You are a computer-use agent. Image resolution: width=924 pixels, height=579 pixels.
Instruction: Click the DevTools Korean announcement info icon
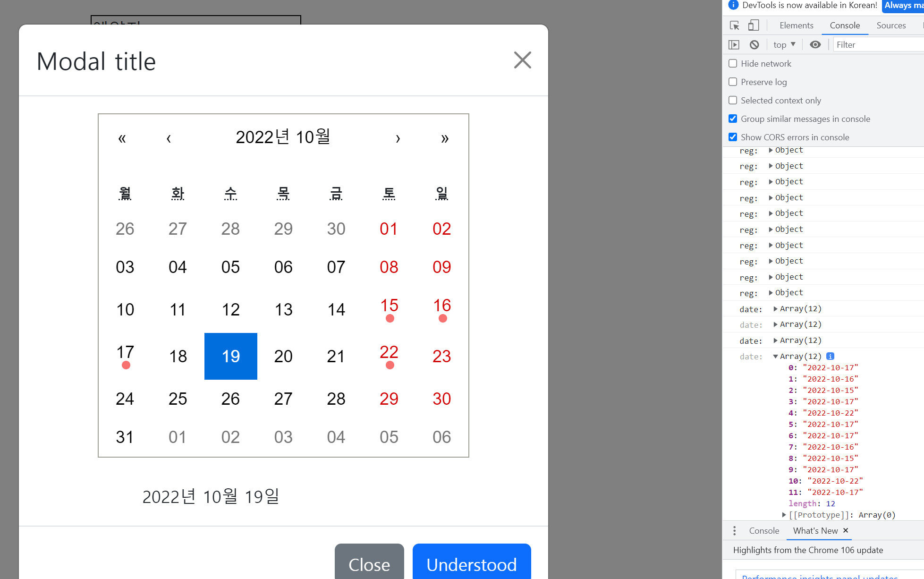pos(733,5)
